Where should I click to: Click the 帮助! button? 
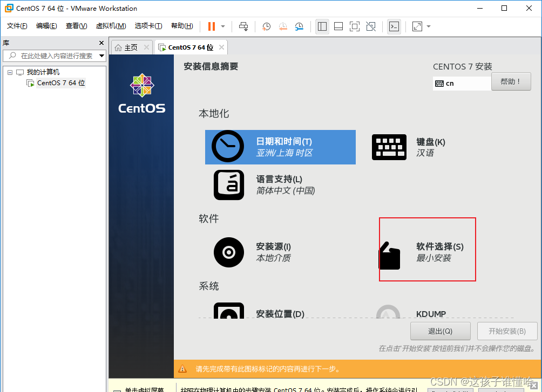(x=511, y=82)
